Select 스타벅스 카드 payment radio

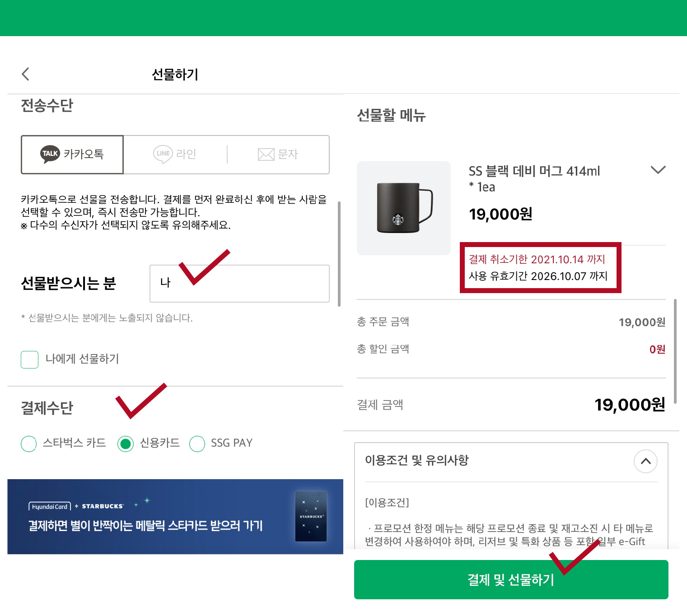point(29,443)
